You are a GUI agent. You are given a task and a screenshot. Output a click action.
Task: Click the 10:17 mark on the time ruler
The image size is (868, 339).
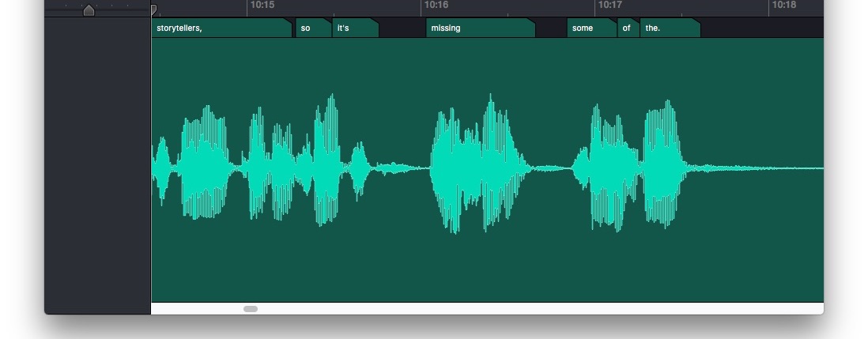[610, 5]
